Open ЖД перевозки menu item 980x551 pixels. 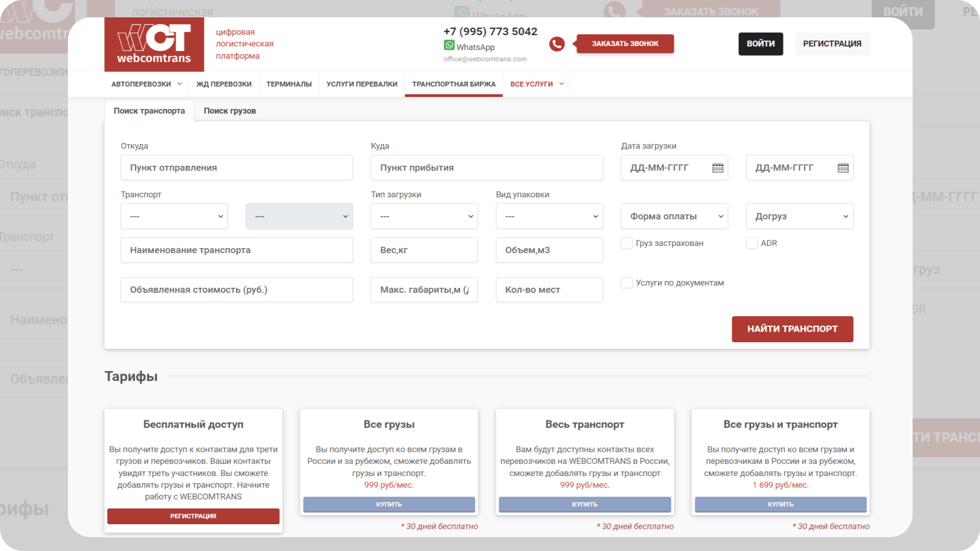[x=224, y=84]
